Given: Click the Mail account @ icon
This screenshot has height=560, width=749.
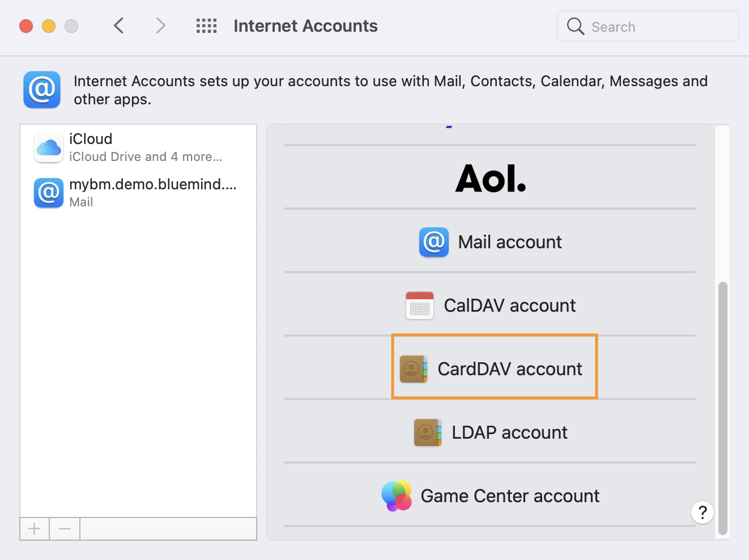Looking at the screenshot, I should (x=433, y=242).
